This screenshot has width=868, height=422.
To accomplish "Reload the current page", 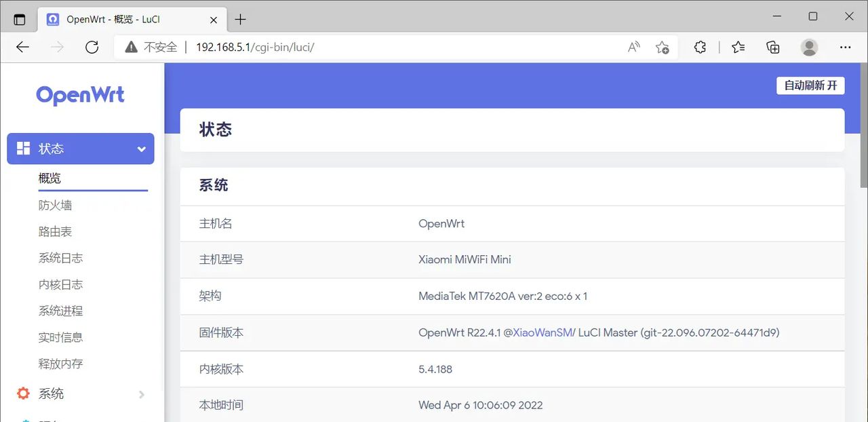I will point(92,47).
